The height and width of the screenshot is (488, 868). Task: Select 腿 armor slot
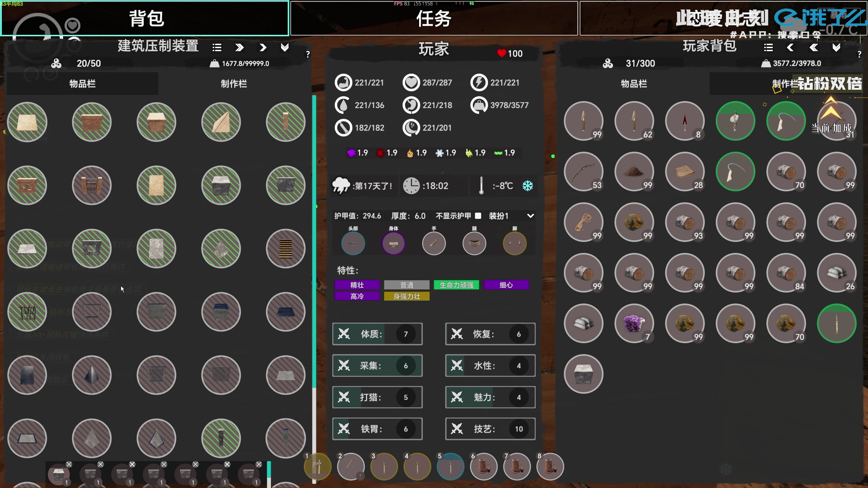(474, 243)
